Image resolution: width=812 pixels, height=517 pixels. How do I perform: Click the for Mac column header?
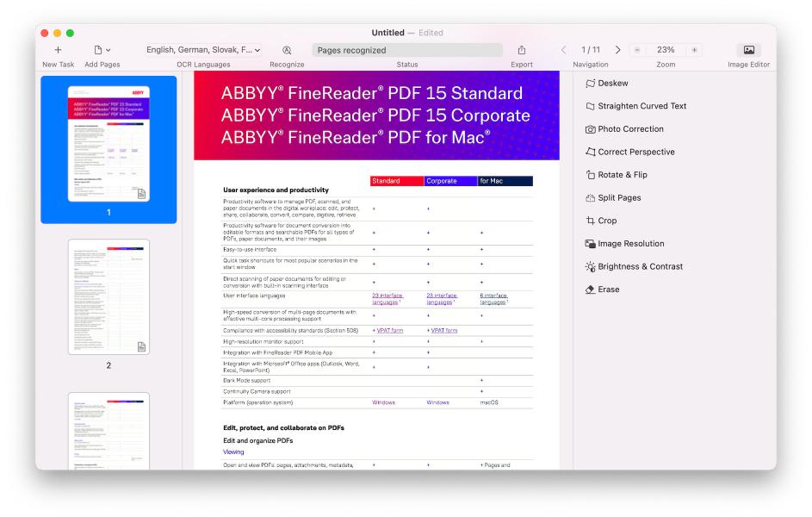[x=505, y=181]
